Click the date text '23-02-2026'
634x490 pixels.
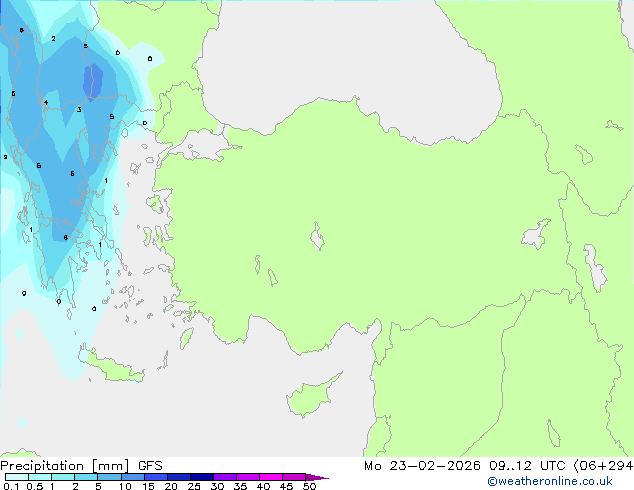coord(435,466)
